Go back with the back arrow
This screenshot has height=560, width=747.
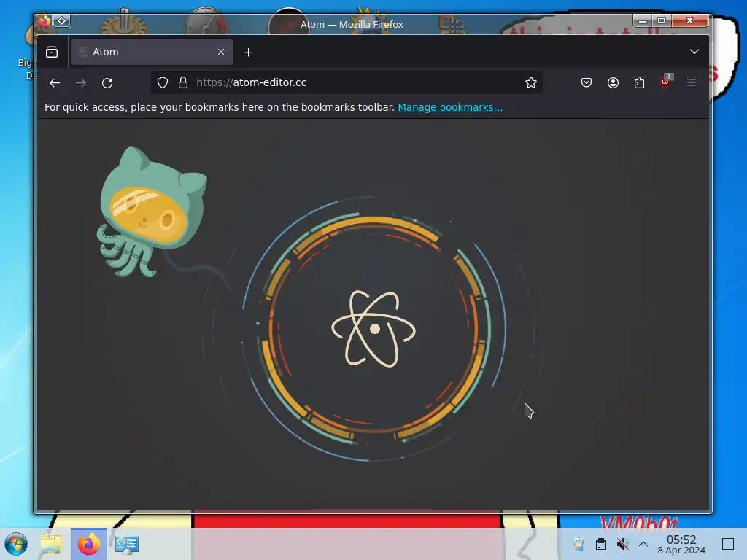point(54,83)
